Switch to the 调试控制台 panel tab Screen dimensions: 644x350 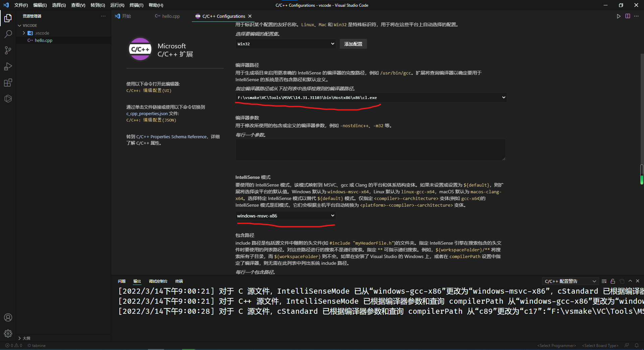[x=158, y=281]
